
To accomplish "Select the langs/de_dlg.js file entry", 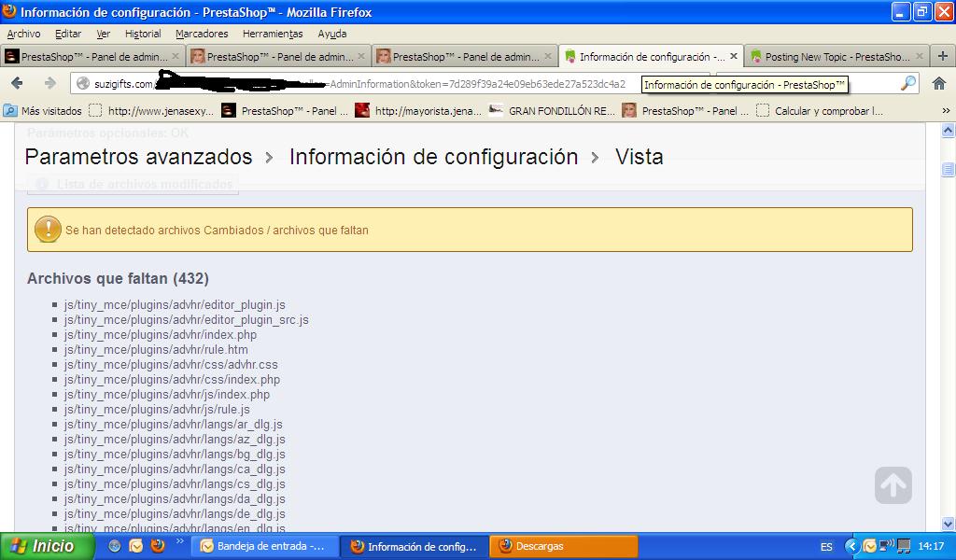I will 175,513.
